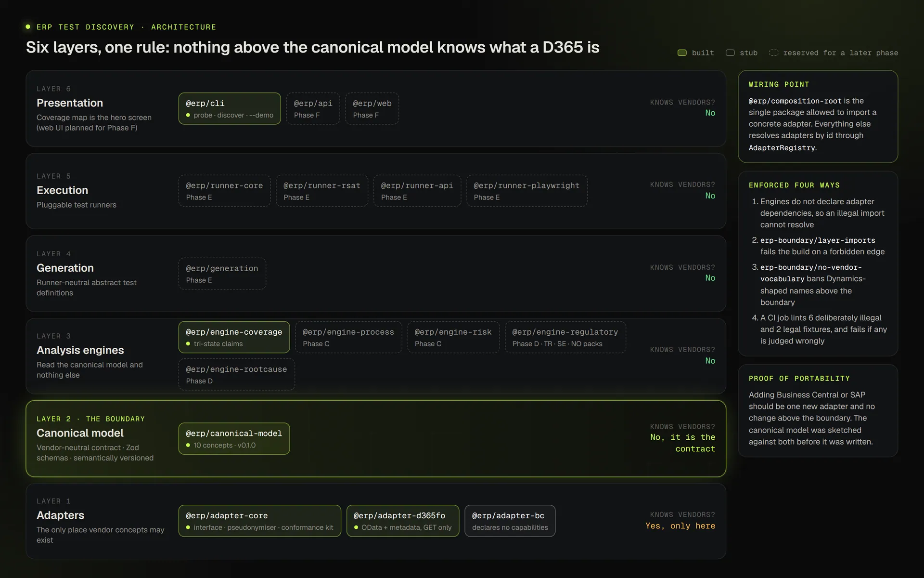
Task: Select the @erp/engine-process Phase C card
Action: 348,337
